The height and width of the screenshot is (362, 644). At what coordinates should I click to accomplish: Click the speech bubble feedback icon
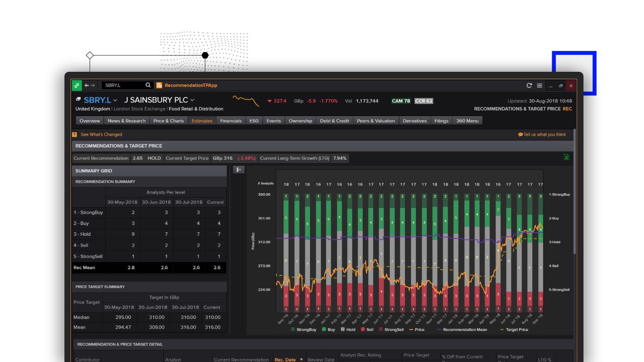tap(520, 134)
